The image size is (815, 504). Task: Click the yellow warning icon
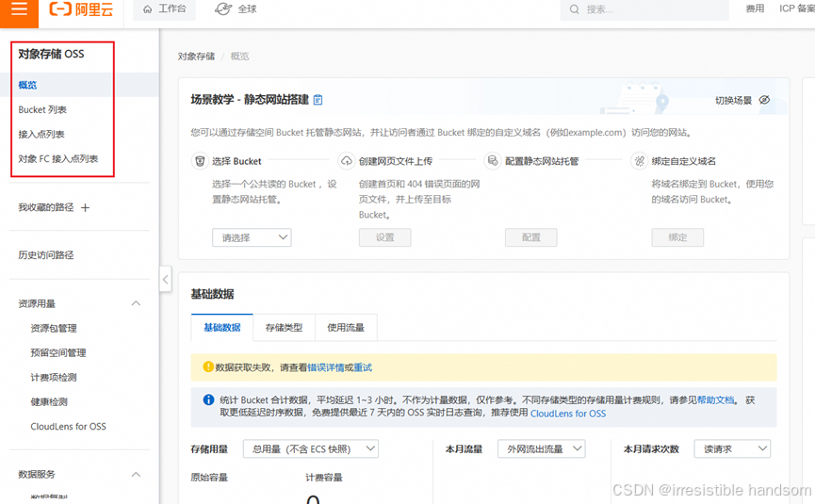click(208, 366)
